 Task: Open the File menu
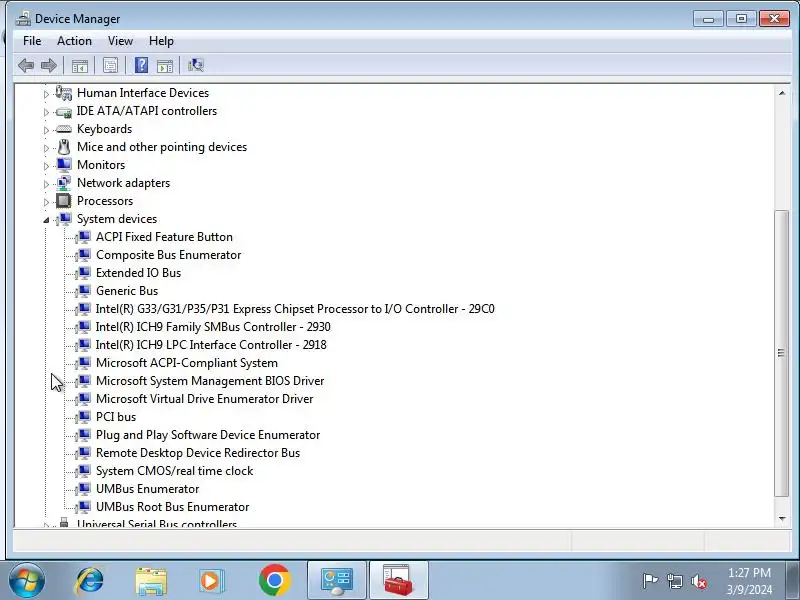pyautogui.click(x=32, y=41)
